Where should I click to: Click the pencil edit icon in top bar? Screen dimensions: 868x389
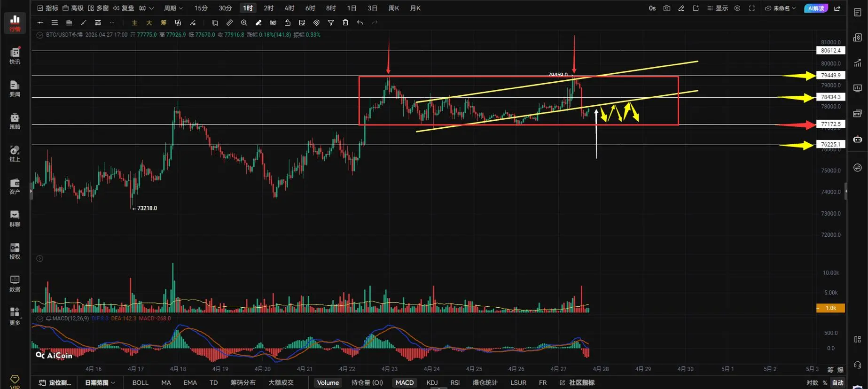(x=681, y=8)
